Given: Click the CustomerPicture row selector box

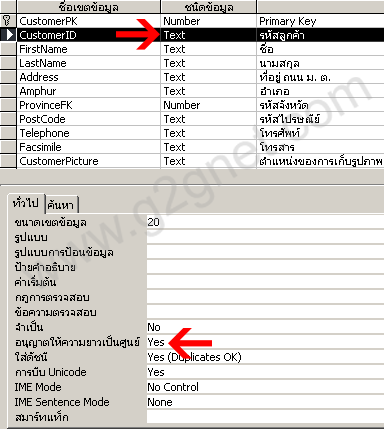Looking at the screenshot, I should click(x=8, y=161).
